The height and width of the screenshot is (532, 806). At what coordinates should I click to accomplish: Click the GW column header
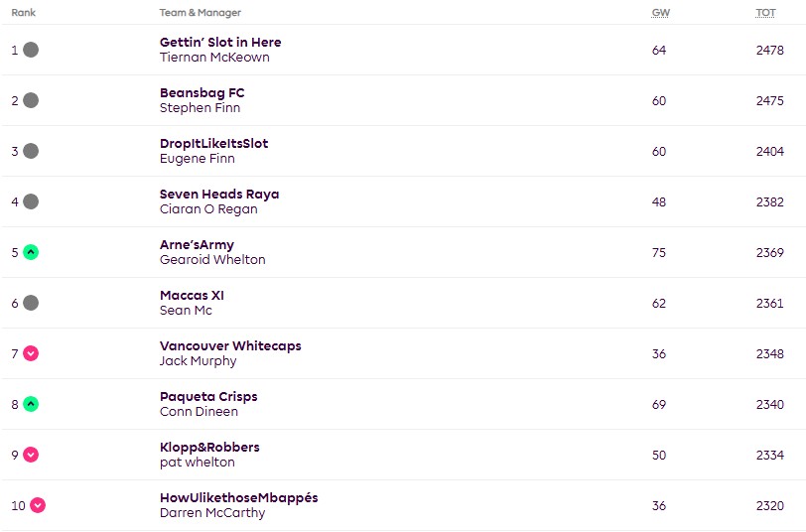pos(660,13)
